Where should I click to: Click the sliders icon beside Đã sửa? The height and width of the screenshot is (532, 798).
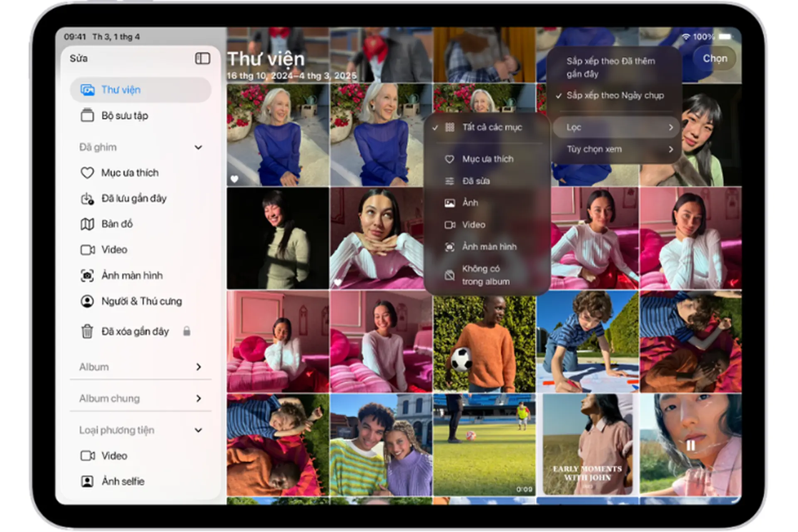(x=449, y=181)
